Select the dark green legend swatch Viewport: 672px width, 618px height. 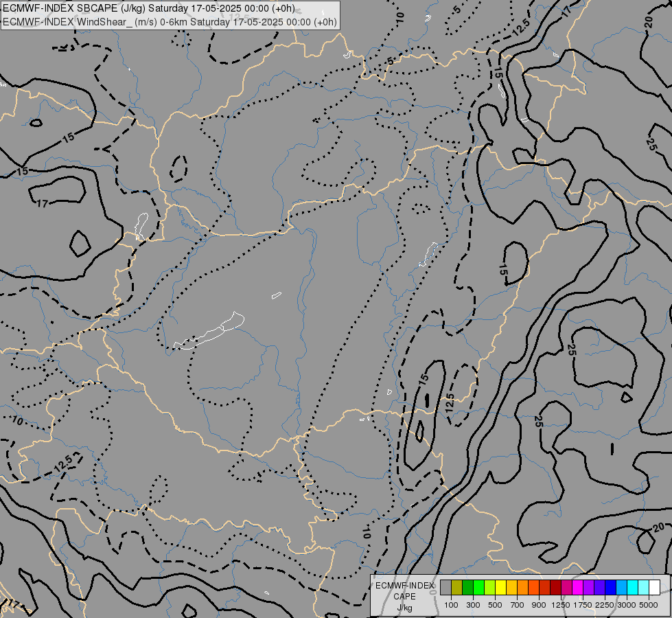(x=468, y=588)
